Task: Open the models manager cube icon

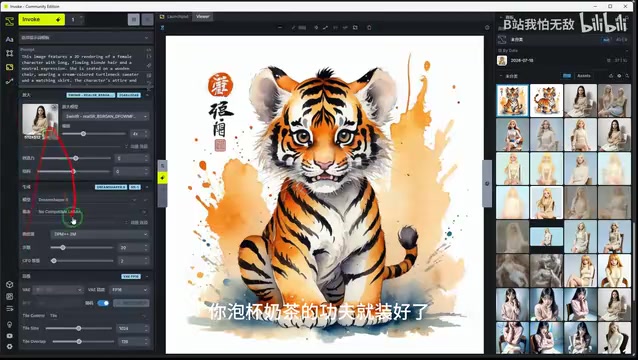Action: (x=9, y=284)
